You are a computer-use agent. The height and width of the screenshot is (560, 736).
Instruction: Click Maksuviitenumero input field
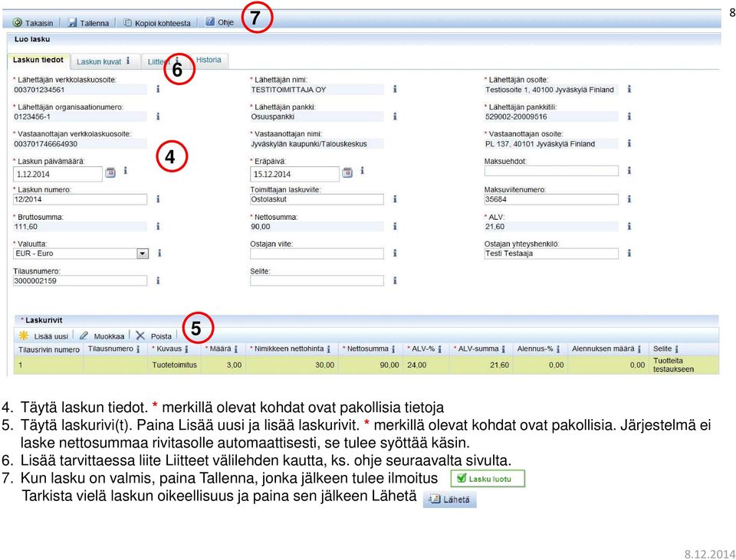coord(551,199)
